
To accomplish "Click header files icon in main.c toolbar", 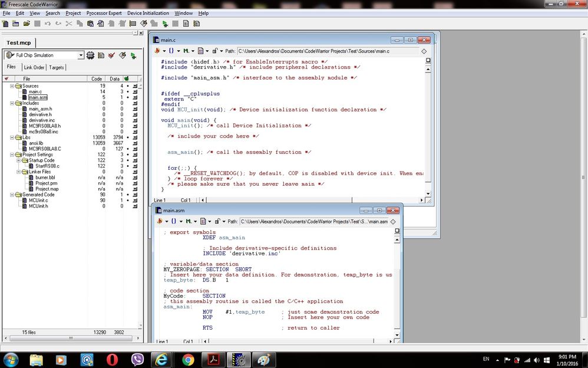I will [157, 51].
